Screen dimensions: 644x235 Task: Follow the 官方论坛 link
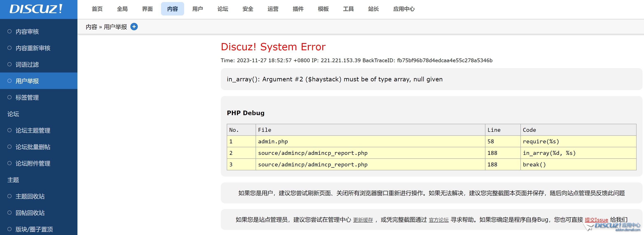click(438, 220)
